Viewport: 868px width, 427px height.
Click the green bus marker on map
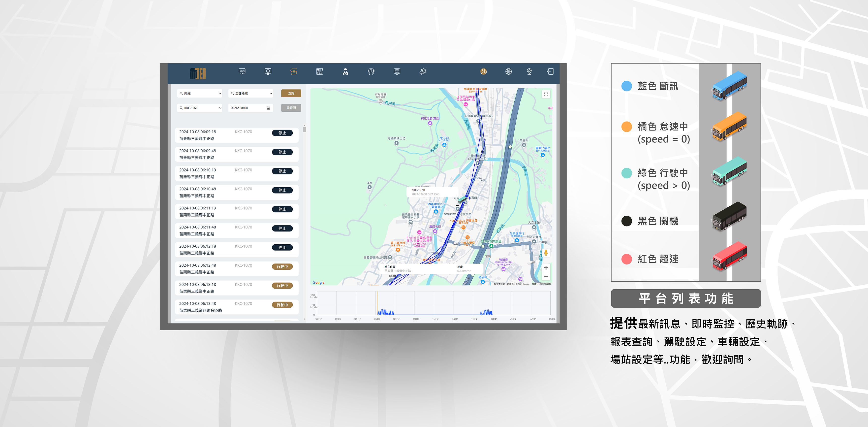tap(463, 200)
